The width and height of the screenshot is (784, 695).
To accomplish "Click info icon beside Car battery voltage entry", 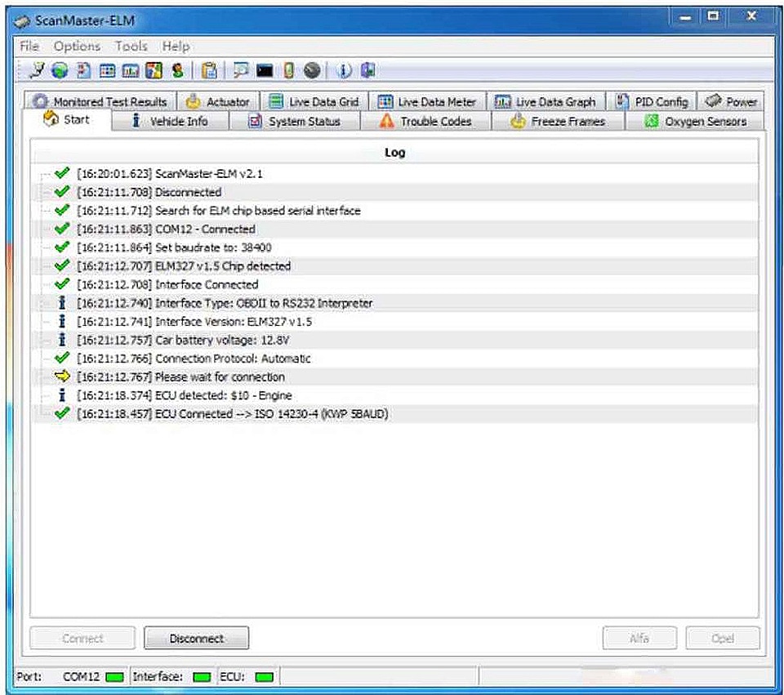I will 62,340.
